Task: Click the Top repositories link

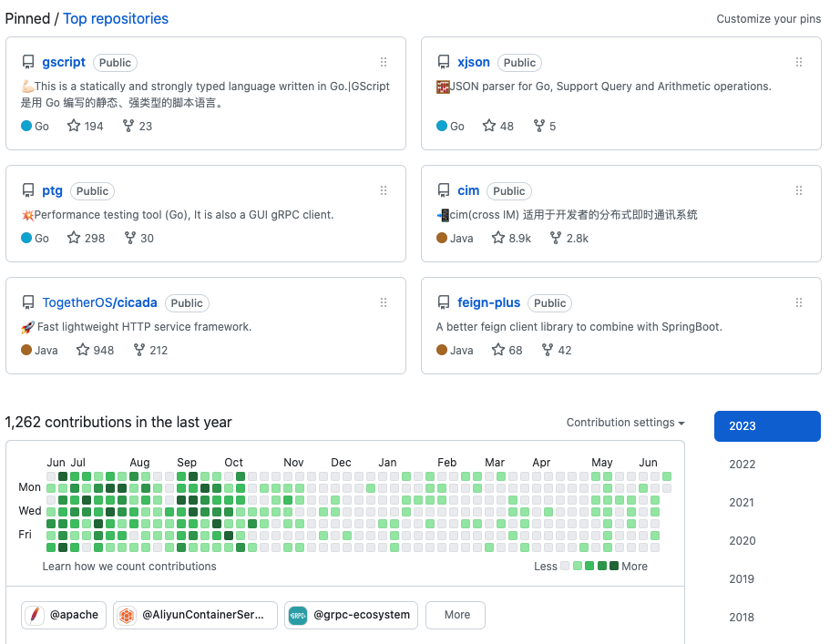Action: click(x=116, y=19)
